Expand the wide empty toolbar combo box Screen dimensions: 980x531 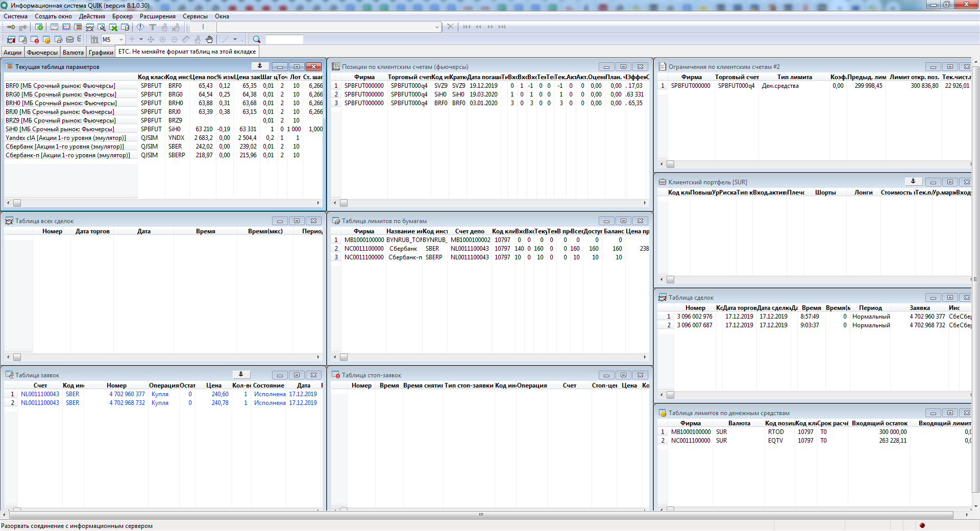click(437, 27)
